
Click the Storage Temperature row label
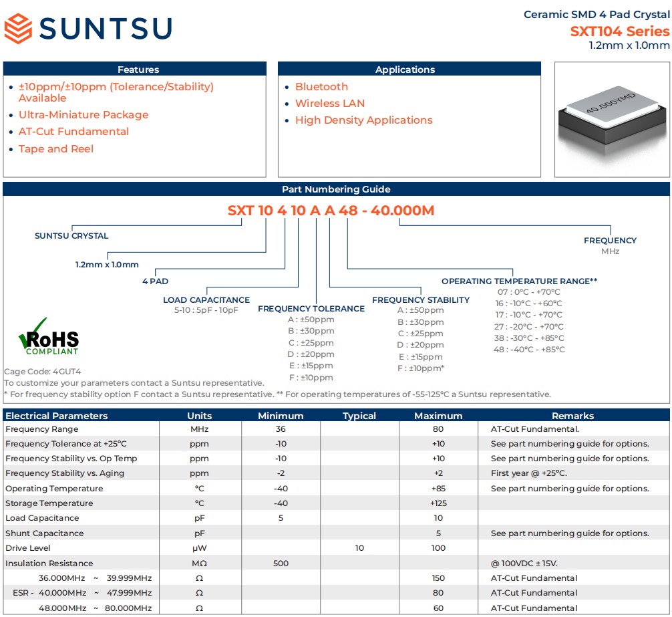49,503
